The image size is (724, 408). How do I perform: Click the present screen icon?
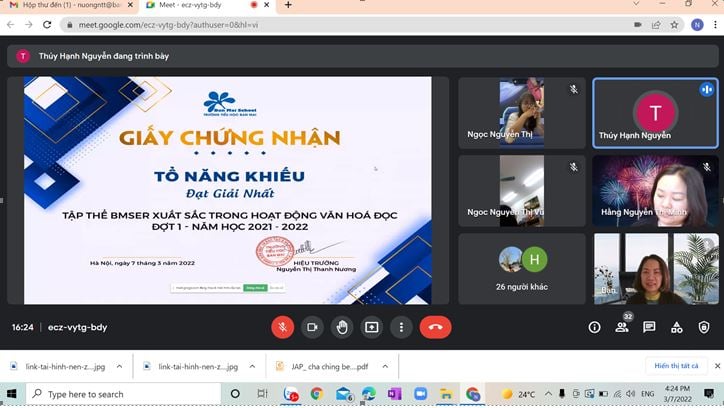(x=372, y=327)
